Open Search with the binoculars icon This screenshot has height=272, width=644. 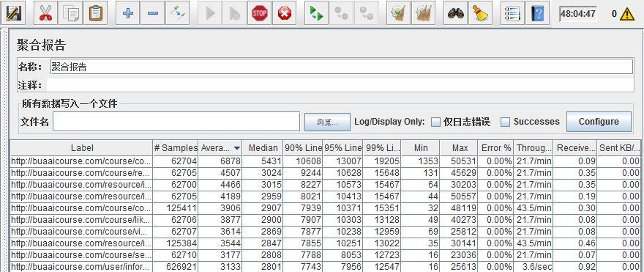455,12
